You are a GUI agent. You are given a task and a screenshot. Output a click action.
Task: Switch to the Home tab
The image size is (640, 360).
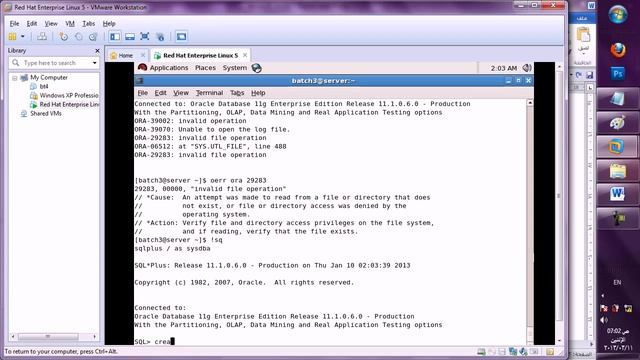tap(125, 56)
